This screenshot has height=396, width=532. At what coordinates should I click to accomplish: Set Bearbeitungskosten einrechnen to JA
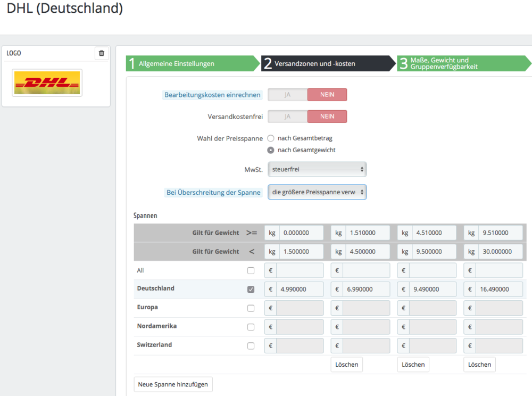[x=287, y=95]
